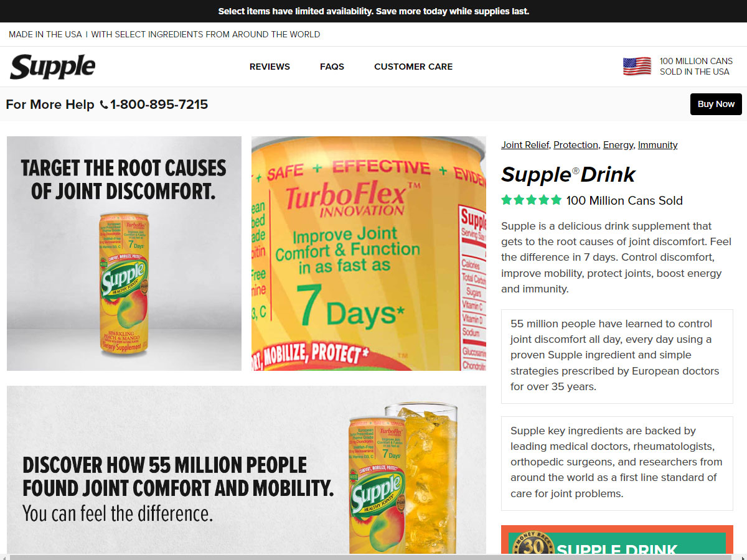The height and width of the screenshot is (560, 747).
Task: Open the REVIEWS menu item
Action: point(270,67)
